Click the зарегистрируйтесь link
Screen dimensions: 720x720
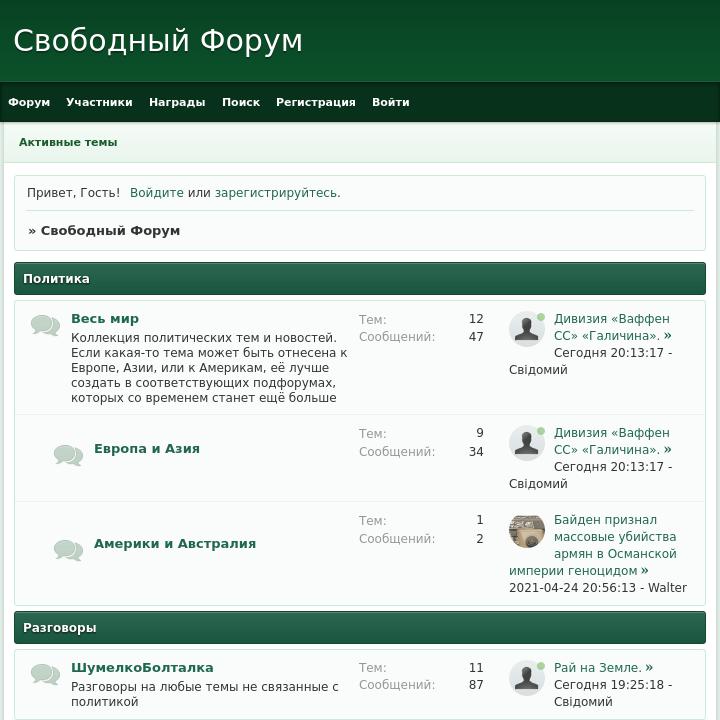point(276,193)
